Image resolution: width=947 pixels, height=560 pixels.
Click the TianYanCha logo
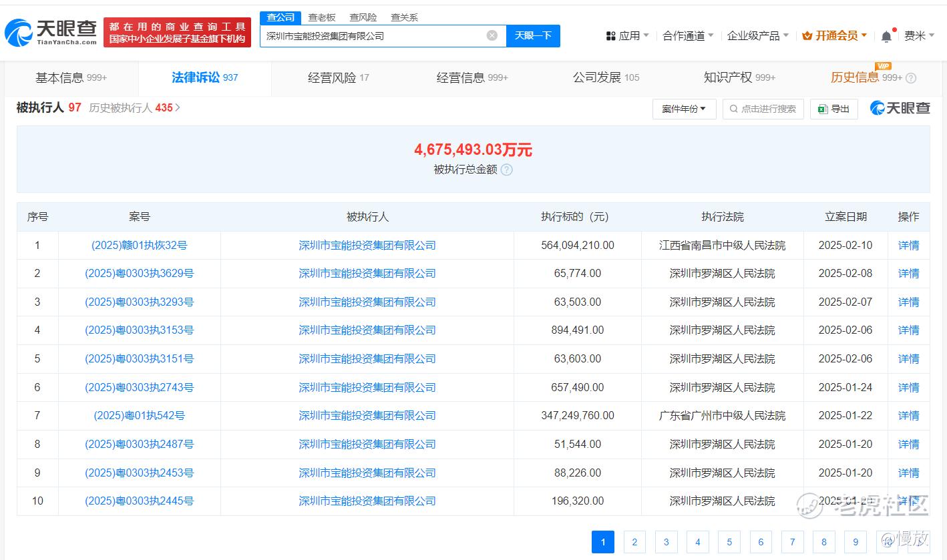(x=51, y=32)
